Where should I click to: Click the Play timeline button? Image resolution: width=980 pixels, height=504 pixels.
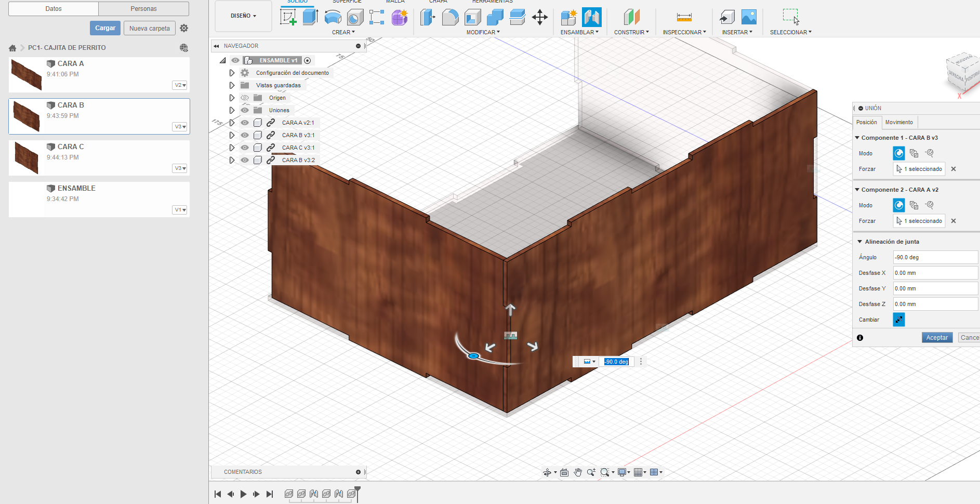pos(243,494)
